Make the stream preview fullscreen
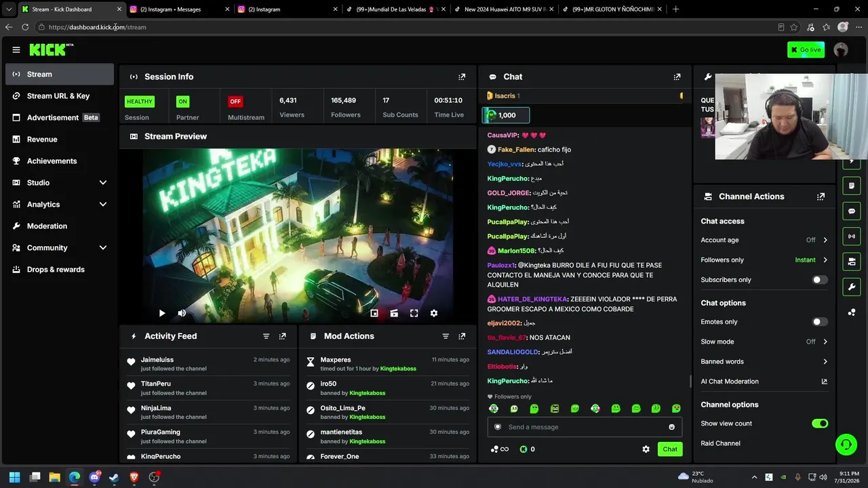Viewport: 868px width, 488px height. [x=414, y=313]
